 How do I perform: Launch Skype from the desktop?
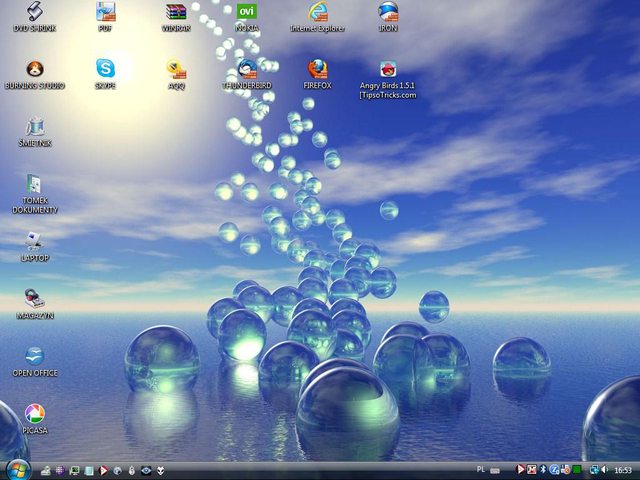105,70
